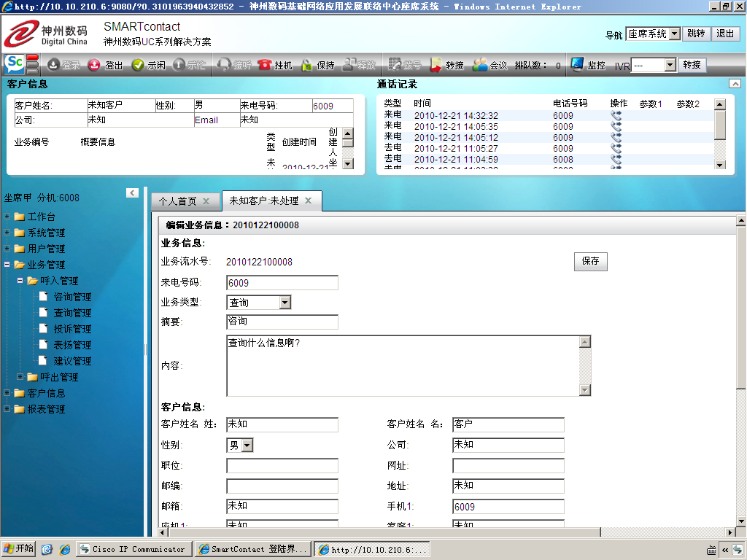Open the Windows 开始 start button
747x560 pixels.
pos(18,548)
